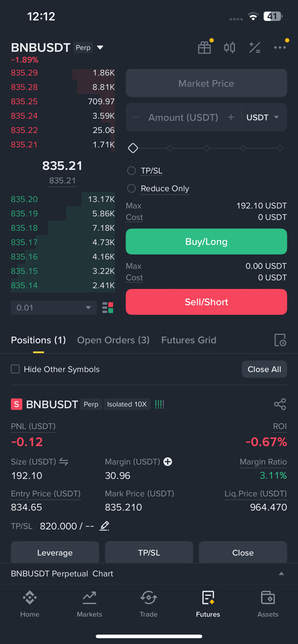Open the 0.01 price precision dropdown

pyautogui.click(x=54, y=308)
